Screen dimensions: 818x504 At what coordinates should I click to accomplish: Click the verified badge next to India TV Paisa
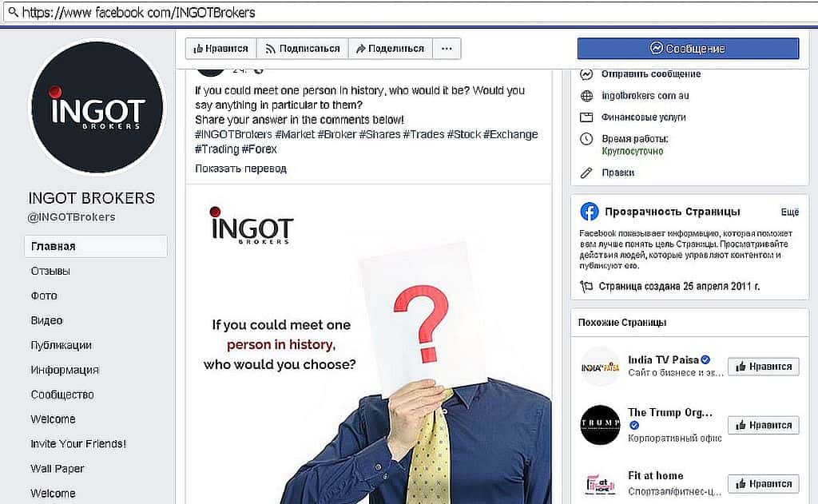[x=705, y=360]
